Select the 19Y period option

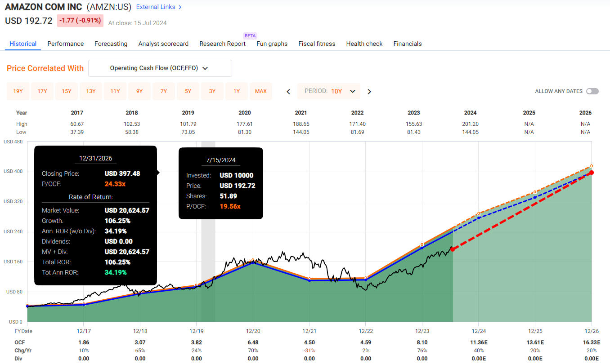[18, 91]
